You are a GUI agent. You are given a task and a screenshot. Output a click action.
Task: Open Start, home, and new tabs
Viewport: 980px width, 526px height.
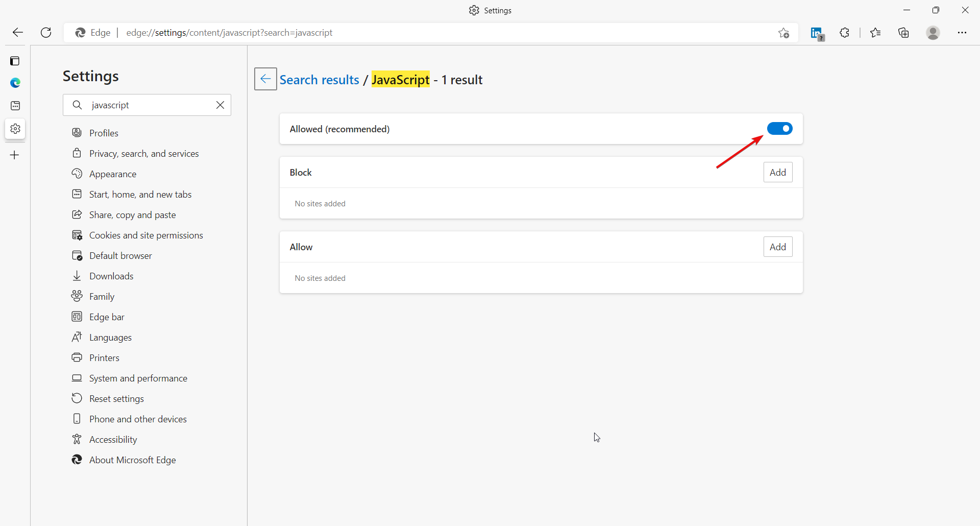140,194
